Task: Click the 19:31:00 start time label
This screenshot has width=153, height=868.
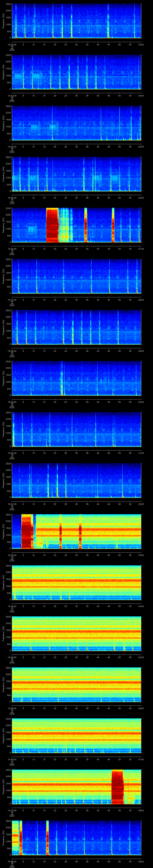Action: (x=12, y=504)
